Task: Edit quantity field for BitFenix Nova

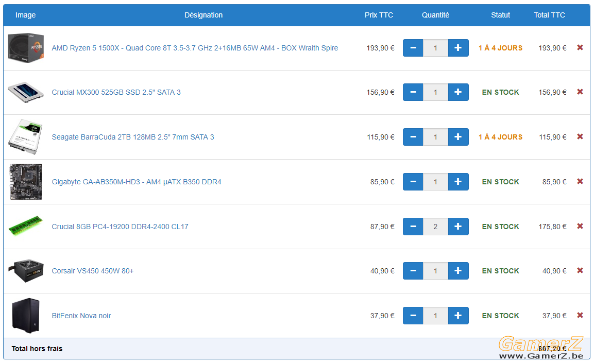Action: pyautogui.click(x=436, y=316)
